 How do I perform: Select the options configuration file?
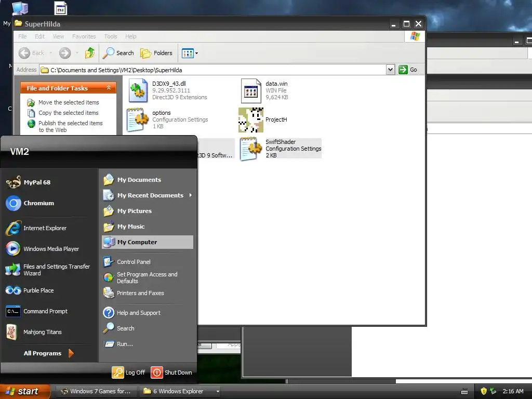(x=167, y=119)
